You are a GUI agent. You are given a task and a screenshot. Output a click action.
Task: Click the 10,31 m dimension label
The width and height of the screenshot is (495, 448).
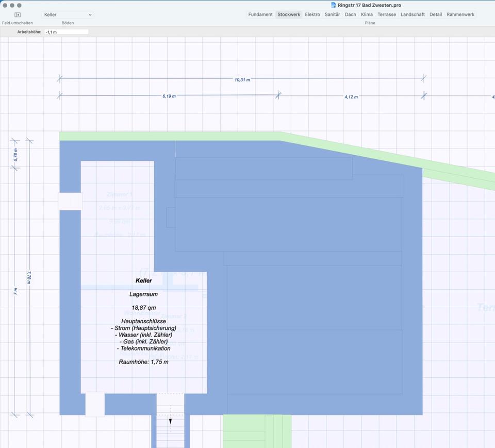[x=242, y=80]
